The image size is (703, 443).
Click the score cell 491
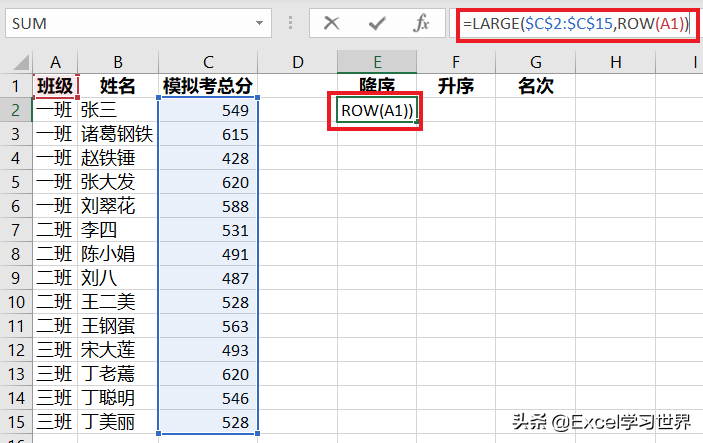coord(208,254)
